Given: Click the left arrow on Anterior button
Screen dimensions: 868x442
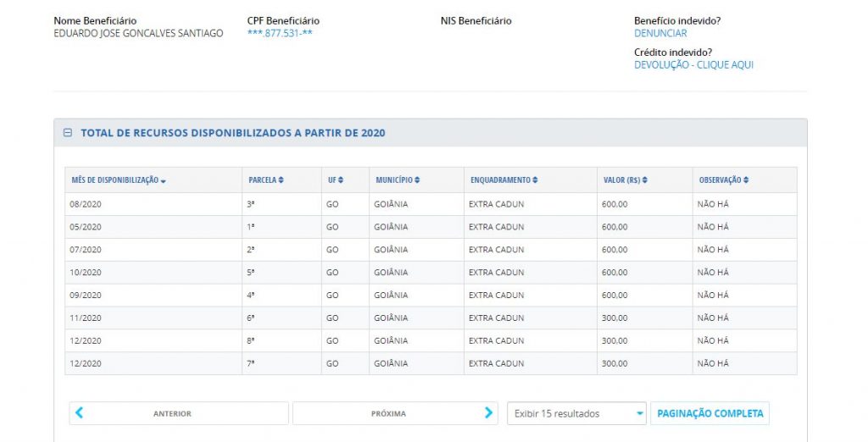Looking at the screenshot, I should coord(80,413).
